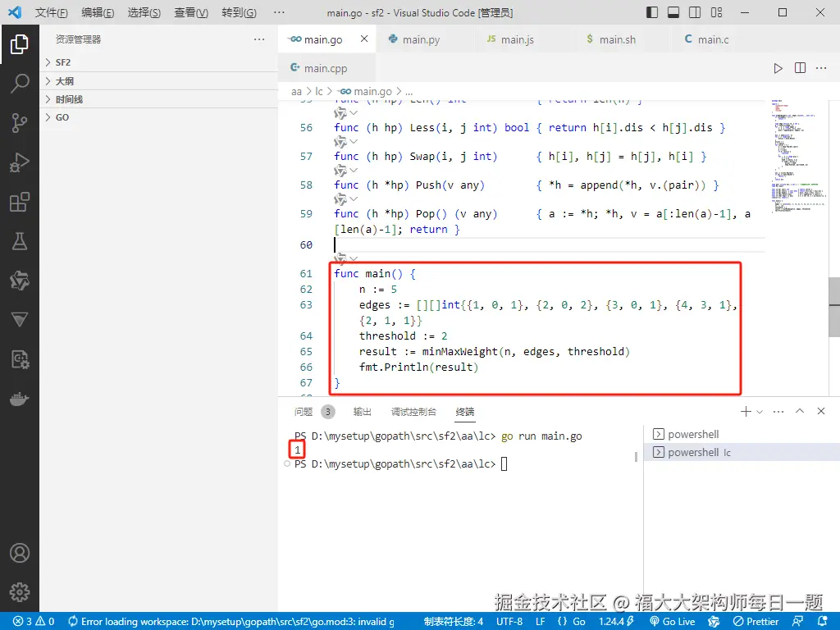840x630 pixels.
Task: Open the 调试控制台 debug console tab
Action: [x=413, y=412]
